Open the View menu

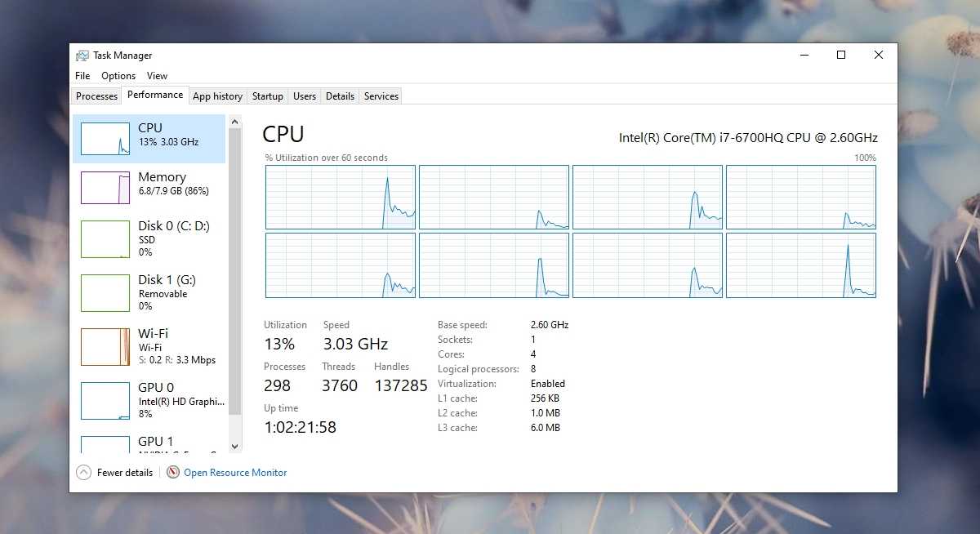click(x=157, y=76)
